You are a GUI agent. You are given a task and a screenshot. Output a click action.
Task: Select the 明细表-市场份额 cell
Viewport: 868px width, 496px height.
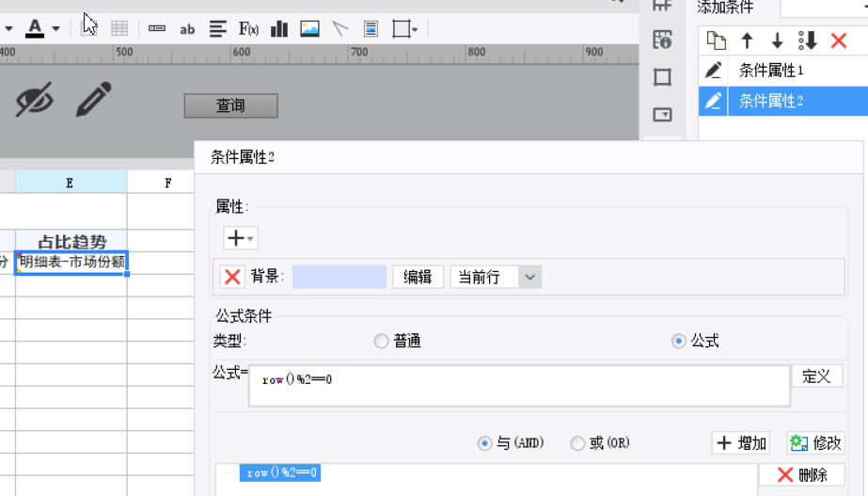point(72,263)
